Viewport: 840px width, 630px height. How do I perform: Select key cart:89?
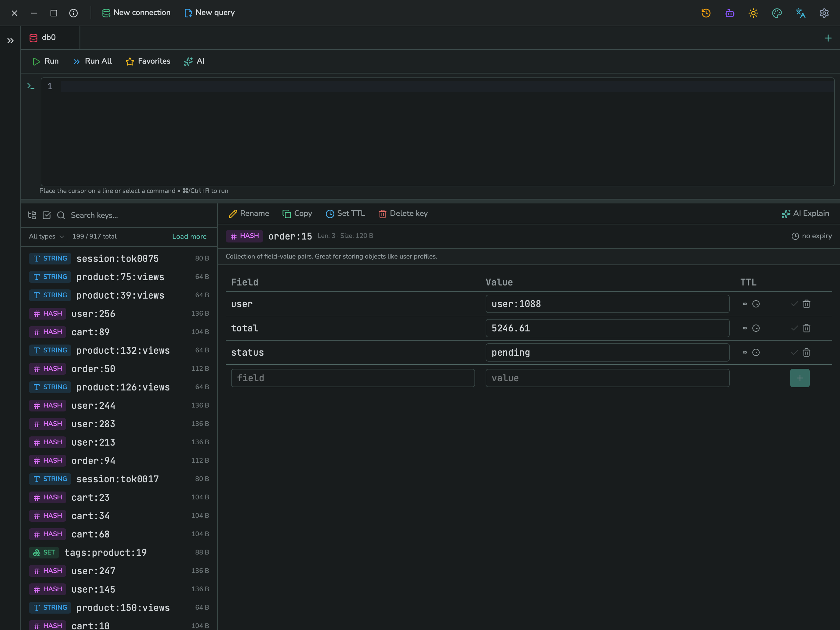click(x=119, y=332)
